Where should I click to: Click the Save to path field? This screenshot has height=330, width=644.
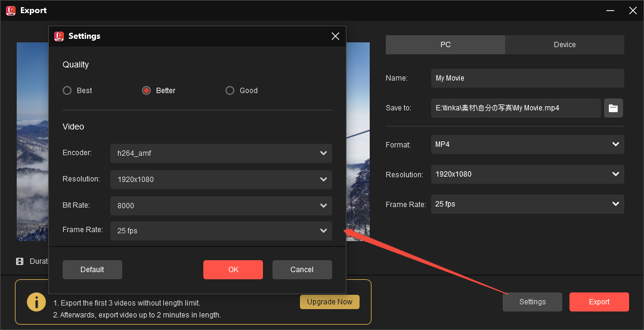[516, 108]
